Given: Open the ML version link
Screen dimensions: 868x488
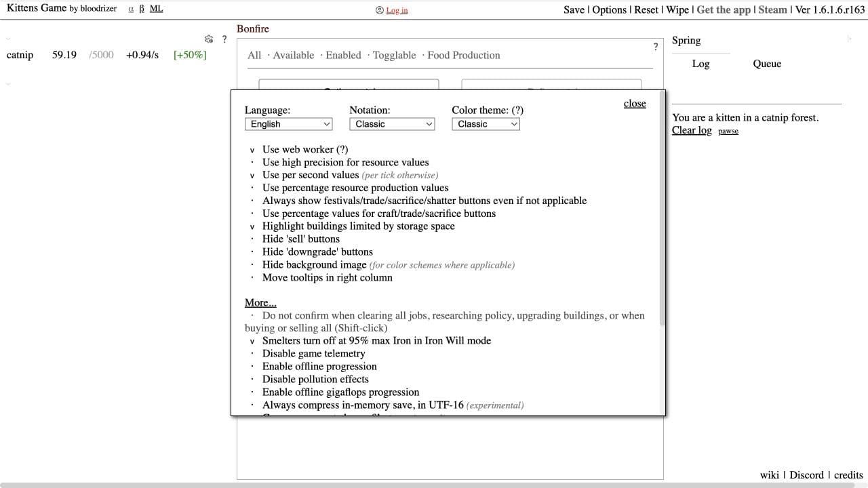Looking at the screenshot, I should coord(156,9).
